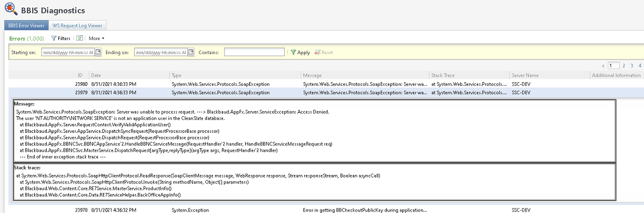The height and width of the screenshot is (213, 644).
Task: Open the Starting on calendar picker
Action: pos(98,52)
